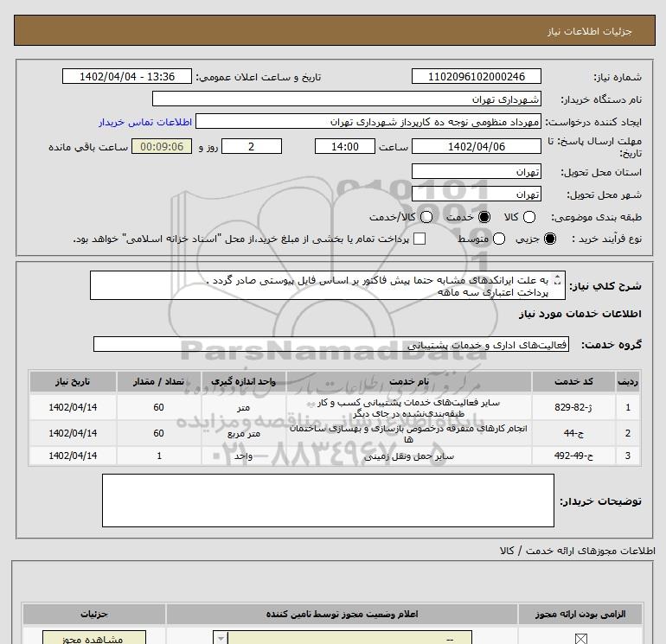Click response deadline date 1402/04/06 field
The width and height of the screenshot is (666, 644).
476,146
